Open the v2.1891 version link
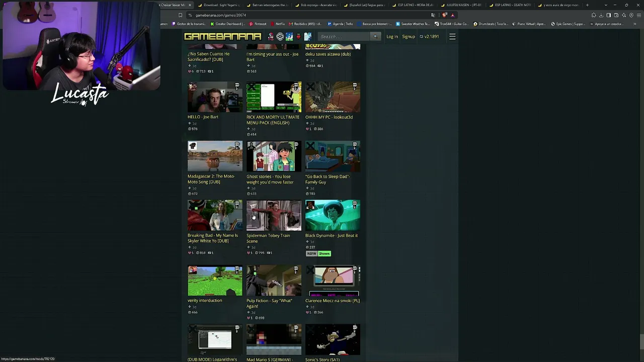Viewport: 644px width, 362px height. pyautogui.click(x=429, y=37)
